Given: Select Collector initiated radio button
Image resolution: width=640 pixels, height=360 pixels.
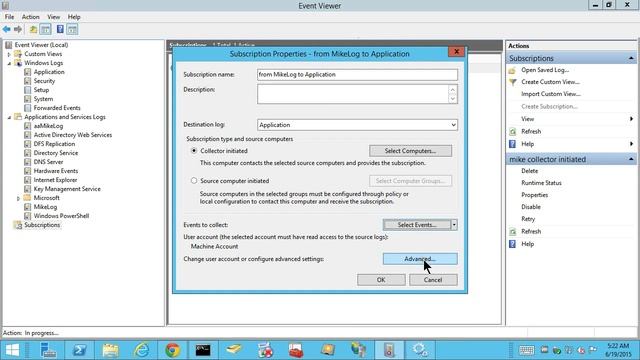Looking at the screenshot, I should [x=194, y=151].
